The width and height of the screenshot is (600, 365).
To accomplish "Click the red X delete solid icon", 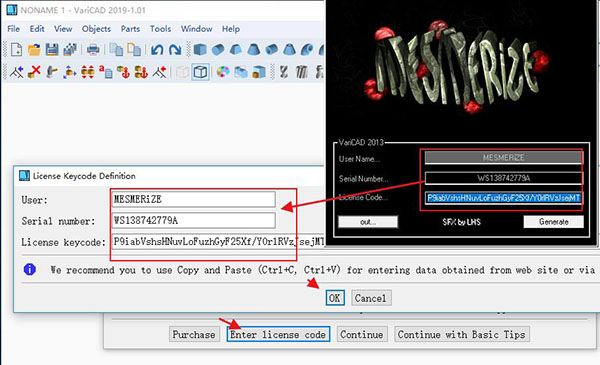I will 34,72.
